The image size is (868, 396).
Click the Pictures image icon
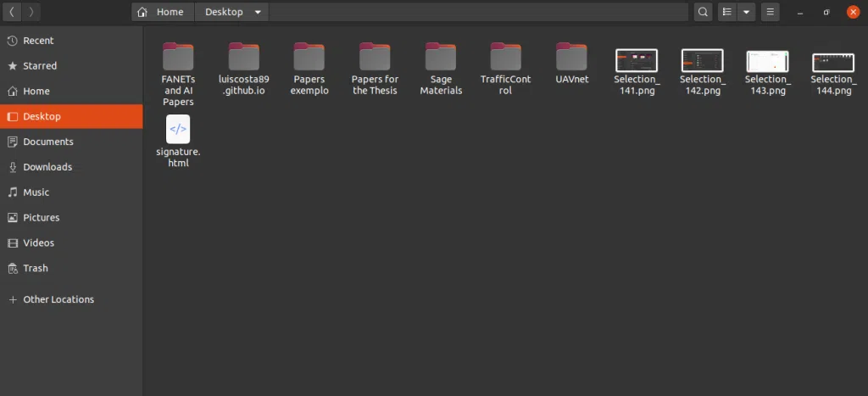click(x=12, y=218)
